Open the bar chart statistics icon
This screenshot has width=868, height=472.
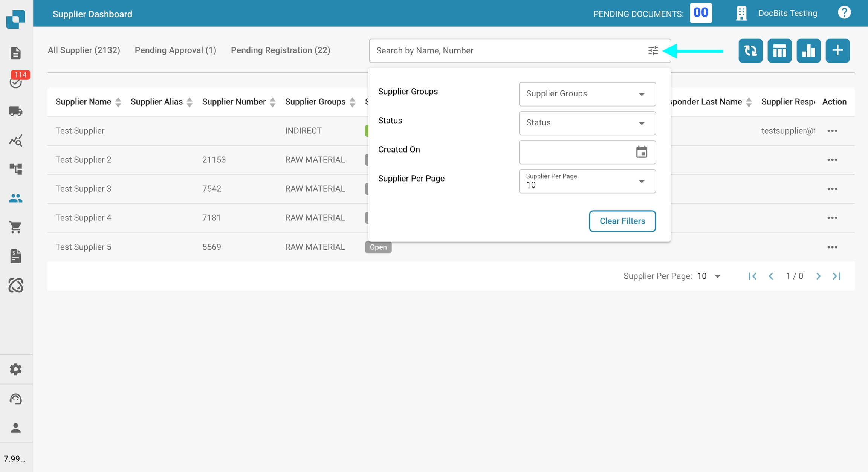tap(808, 50)
